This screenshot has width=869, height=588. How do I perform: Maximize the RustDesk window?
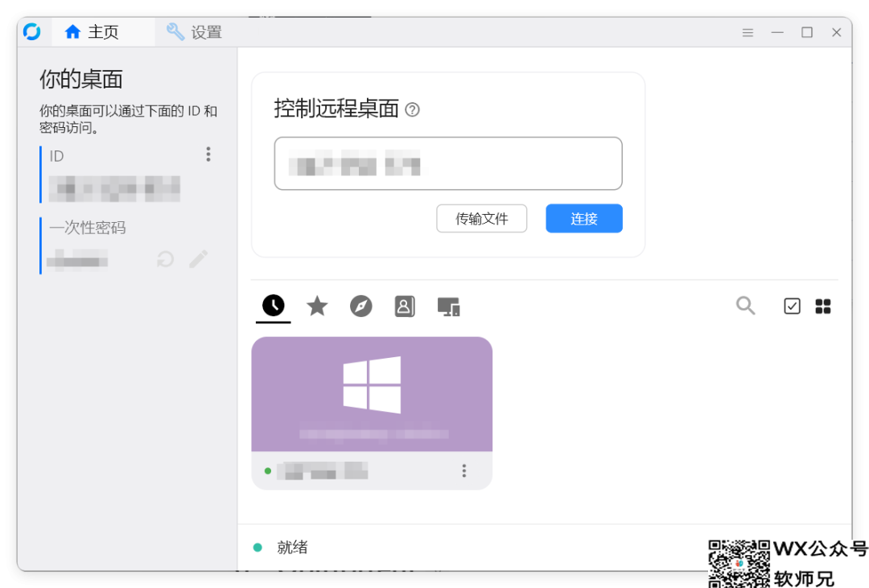point(807,33)
